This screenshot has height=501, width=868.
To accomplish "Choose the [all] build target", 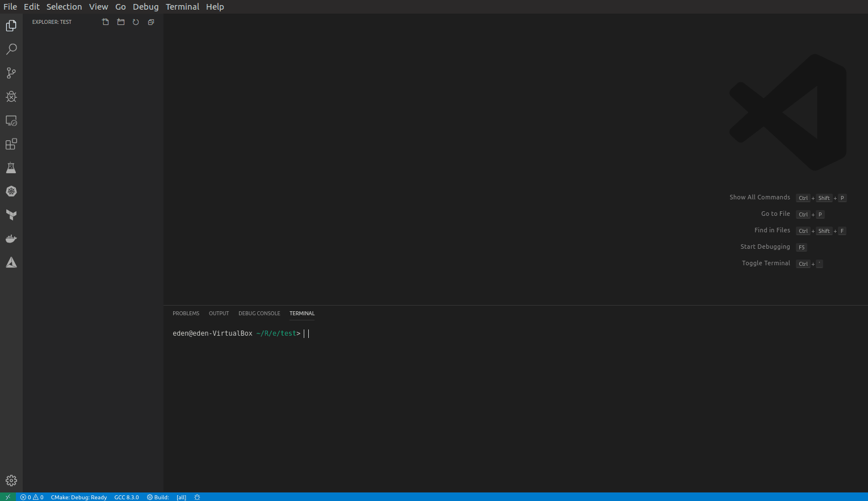I will [181, 497].
